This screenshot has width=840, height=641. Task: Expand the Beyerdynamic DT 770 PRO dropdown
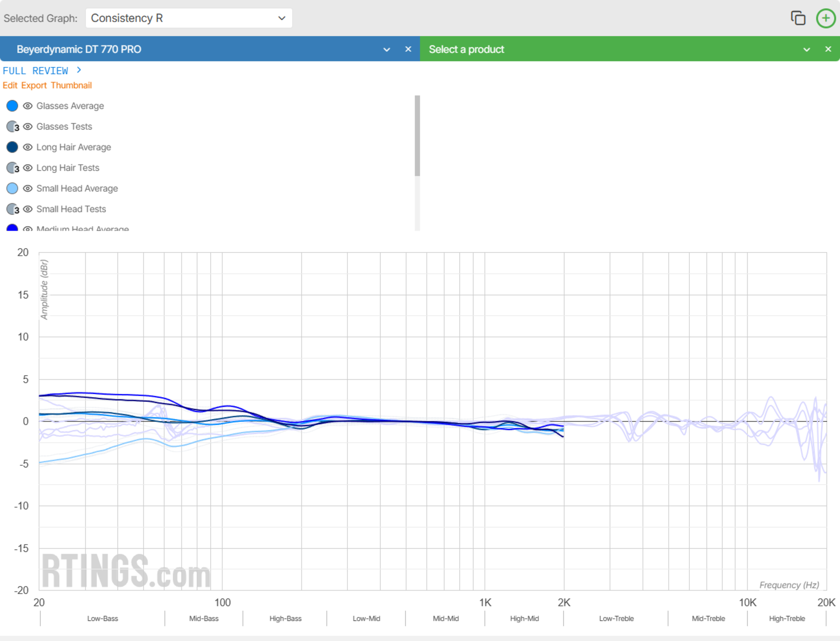pos(386,49)
